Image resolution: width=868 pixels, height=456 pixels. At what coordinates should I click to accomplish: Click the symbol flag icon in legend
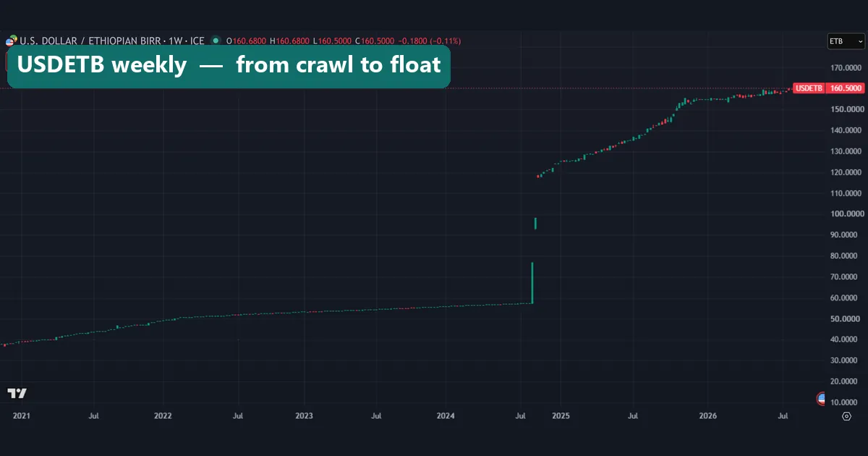click(11, 41)
